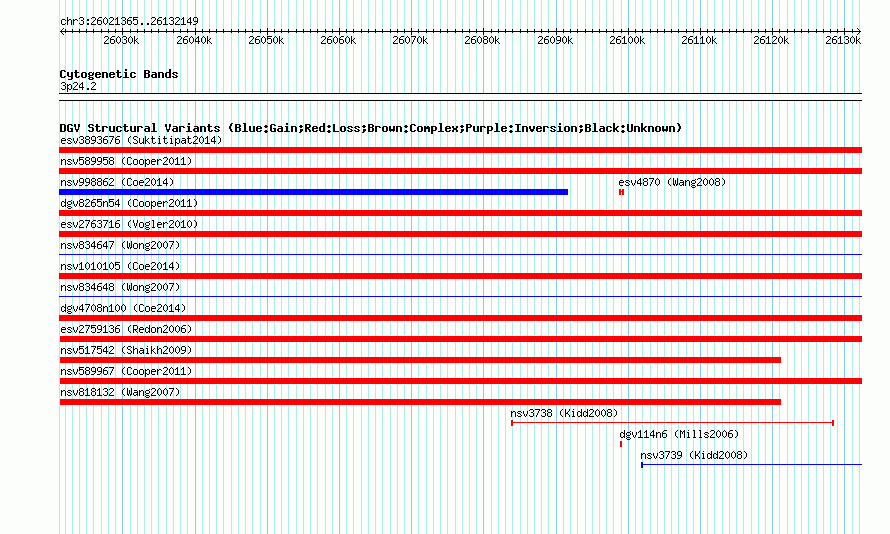
Task: Click the 26130k ruler tick label
Action: [x=843, y=40]
